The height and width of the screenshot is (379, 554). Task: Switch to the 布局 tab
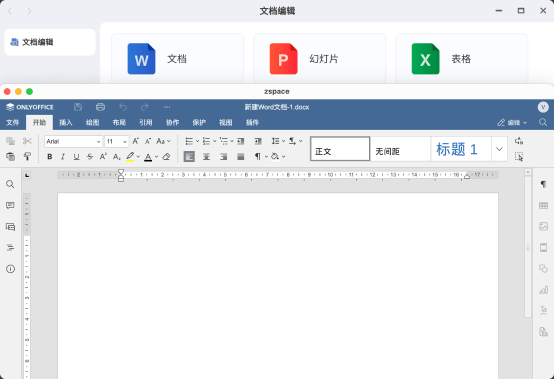click(x=119, y=123)
